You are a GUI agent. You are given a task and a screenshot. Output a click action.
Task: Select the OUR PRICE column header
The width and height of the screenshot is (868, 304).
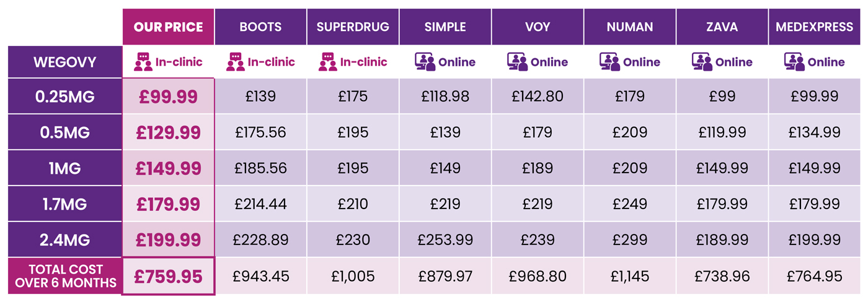(x=168, y=27)
